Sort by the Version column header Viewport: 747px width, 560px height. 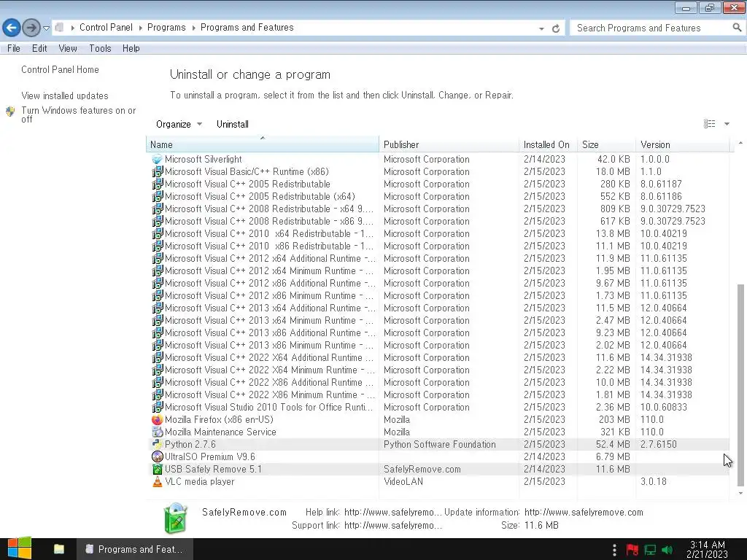(x=683, y=144)
